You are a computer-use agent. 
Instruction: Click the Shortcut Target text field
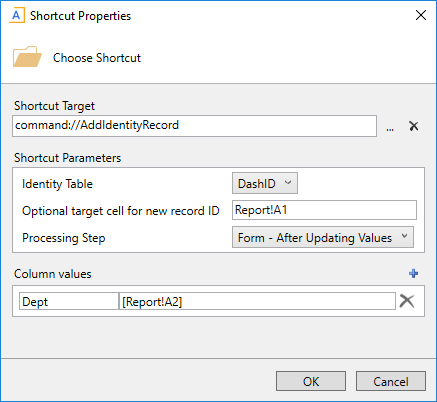(194, 126)
